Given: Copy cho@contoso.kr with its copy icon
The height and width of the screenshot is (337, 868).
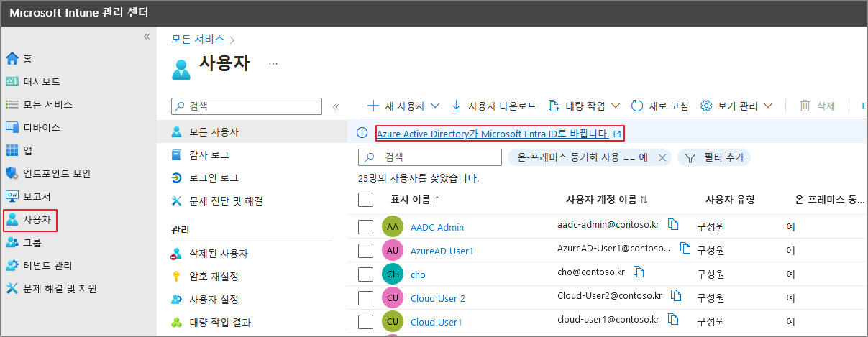Looking at the screenshot, I should coord(639,272).
